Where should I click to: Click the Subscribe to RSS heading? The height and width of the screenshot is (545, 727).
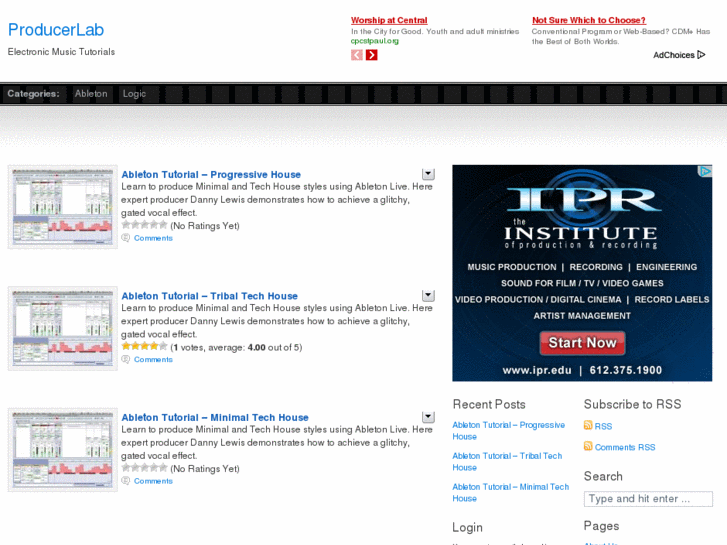tap(632, 404)
